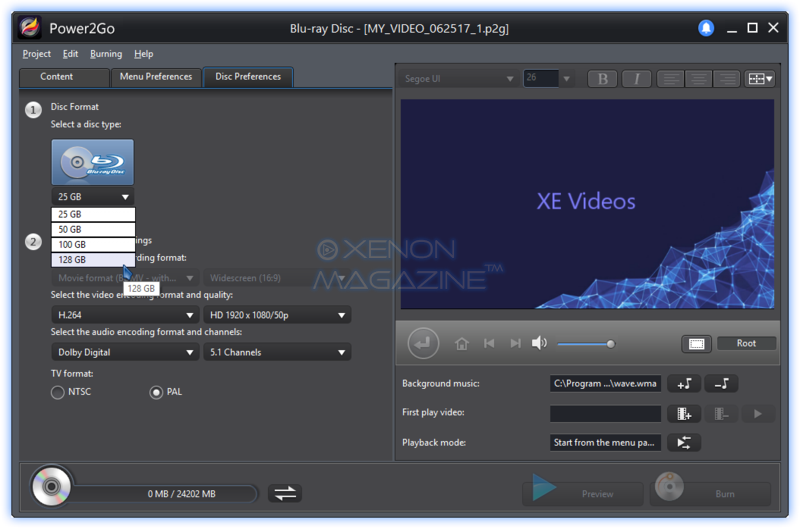Jump to the previous chapter

(x=489, y=343)
